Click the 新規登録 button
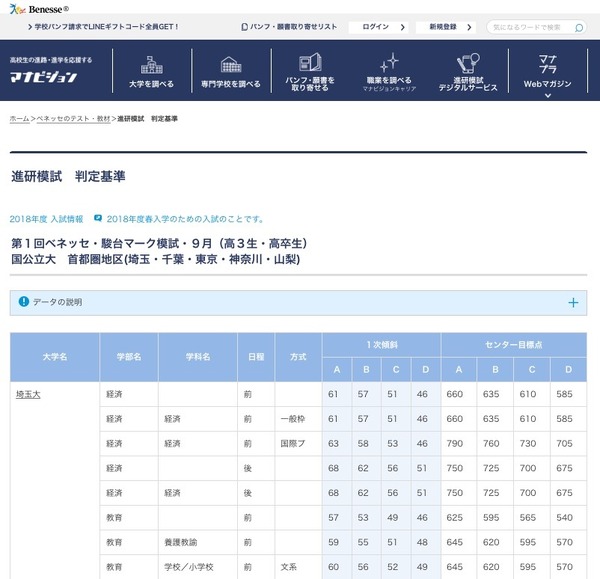This screenshot has width=600, height=579. [445, 27]
